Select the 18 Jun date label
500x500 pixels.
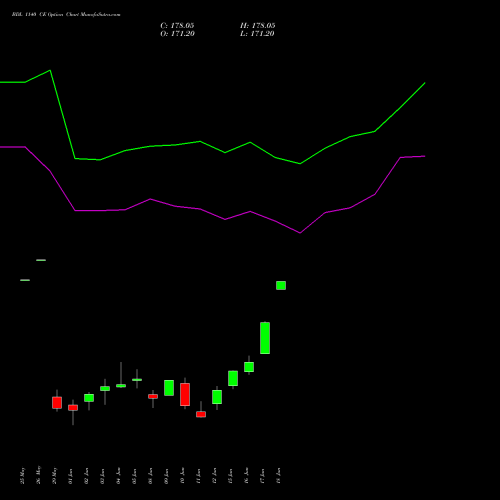(x=278, y=476)
